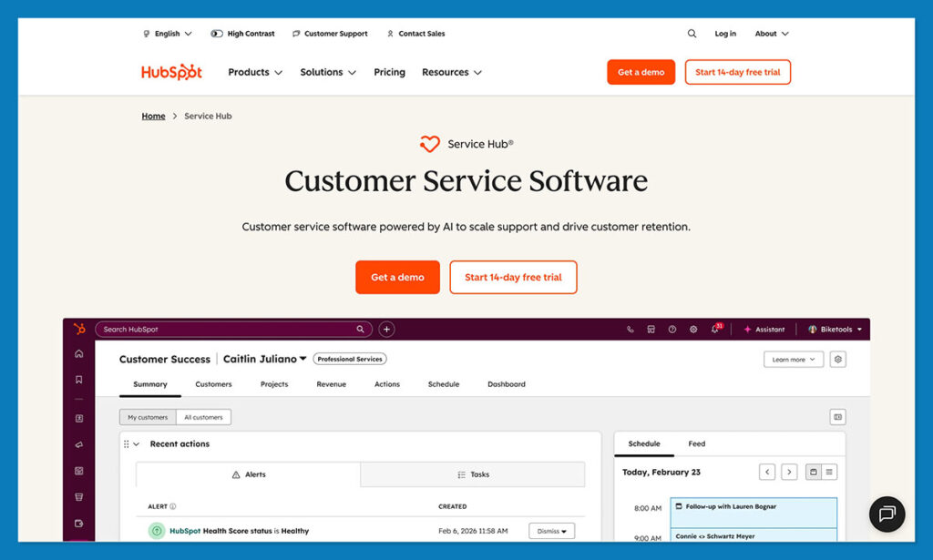This screenshot has height=560, width=933.
Task: Click the green health score status icon
Action: (157, 531)
